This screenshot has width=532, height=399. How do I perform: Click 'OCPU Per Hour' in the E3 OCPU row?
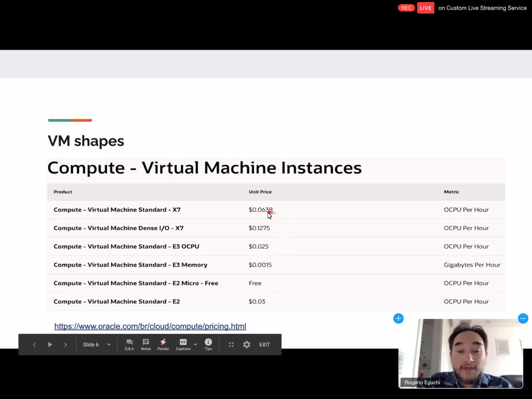click(466, 246)
